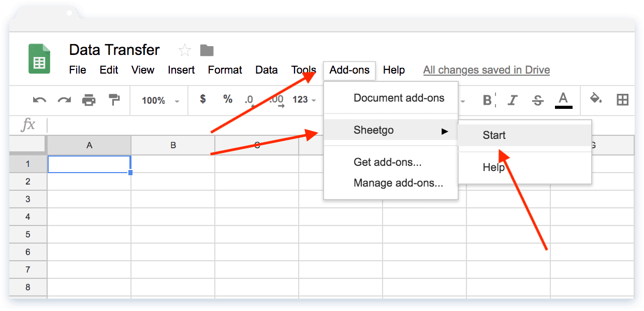Click Help in Sheetgo submenu
Screen dimensions: 644x311
(524, 167)
